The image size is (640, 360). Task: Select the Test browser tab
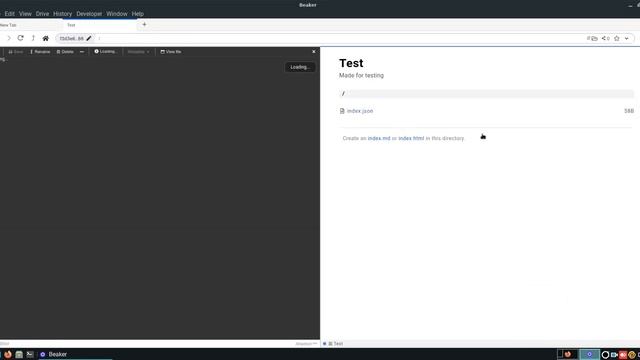click(100, 25)
